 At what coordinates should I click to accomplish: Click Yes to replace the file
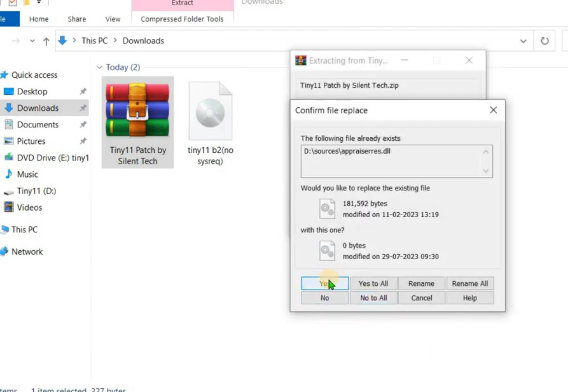coord(325,283)
